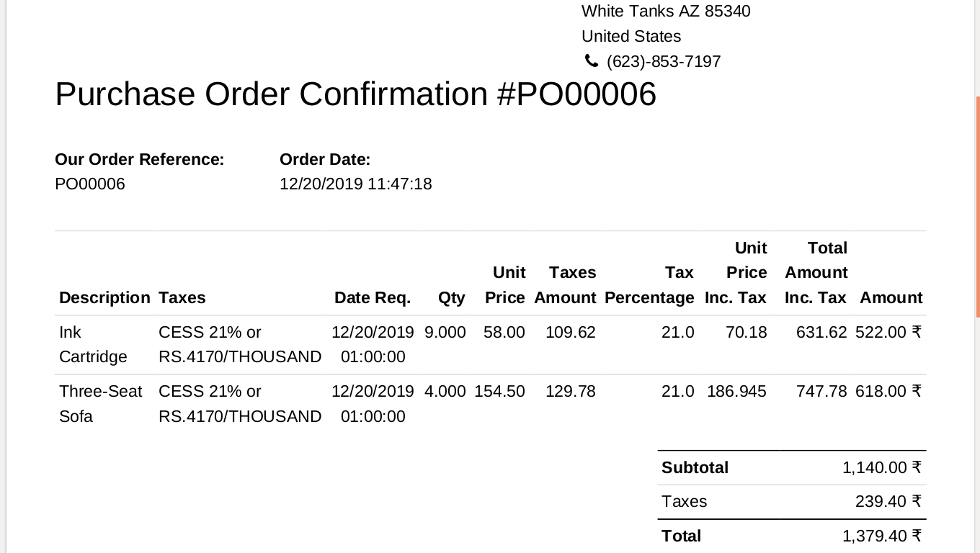The image size is (980, 553).
Task: Select the Purchase Order Confirmation #PO00006 heading
Action: [x=355, y=94]
